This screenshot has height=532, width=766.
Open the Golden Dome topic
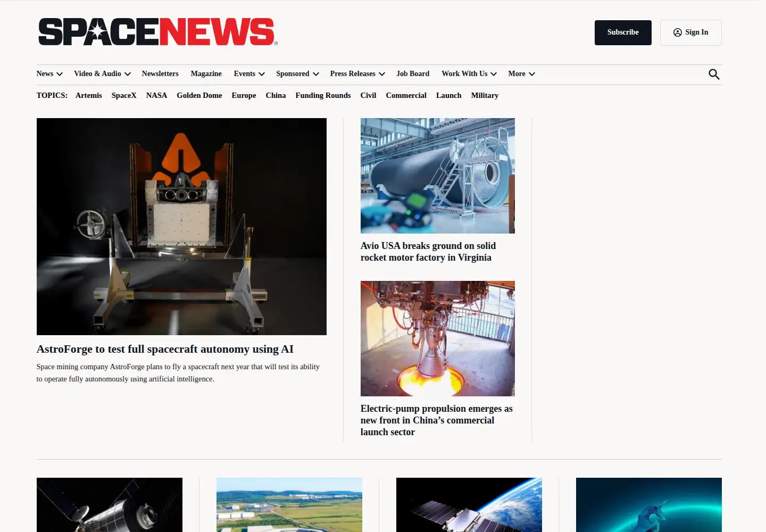pyautogui.click(x=199, y=96)
